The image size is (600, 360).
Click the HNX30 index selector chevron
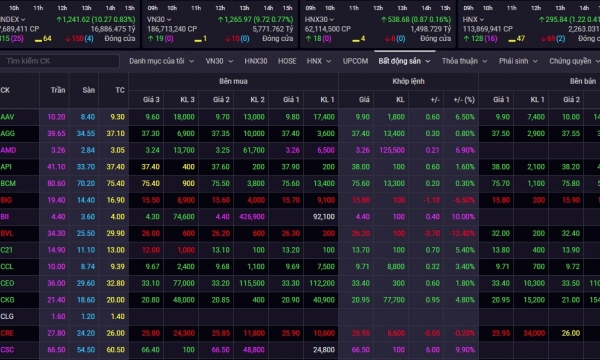[x=331, y=20]
